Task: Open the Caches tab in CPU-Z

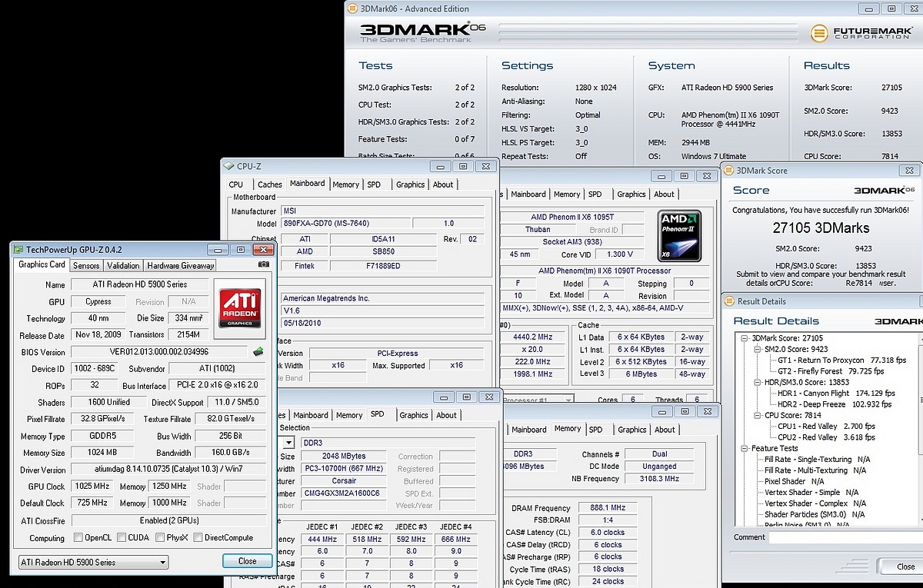Action: click(269, 184)
